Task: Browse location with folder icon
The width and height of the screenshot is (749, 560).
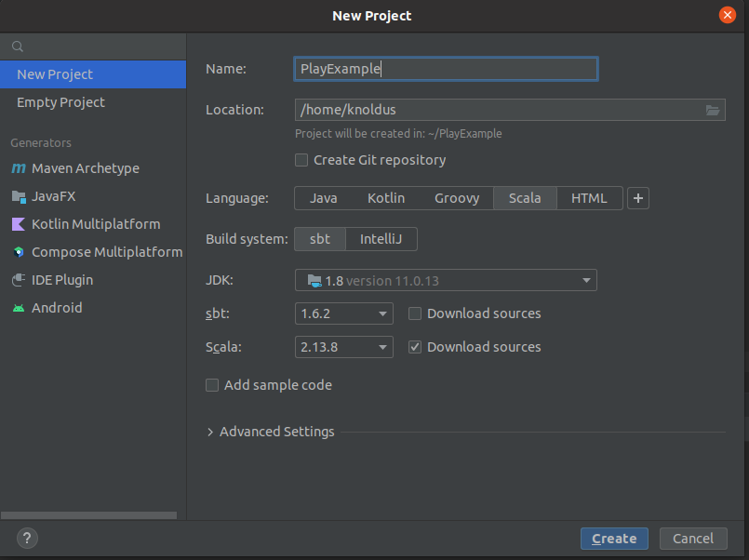Action: [712, 111]
